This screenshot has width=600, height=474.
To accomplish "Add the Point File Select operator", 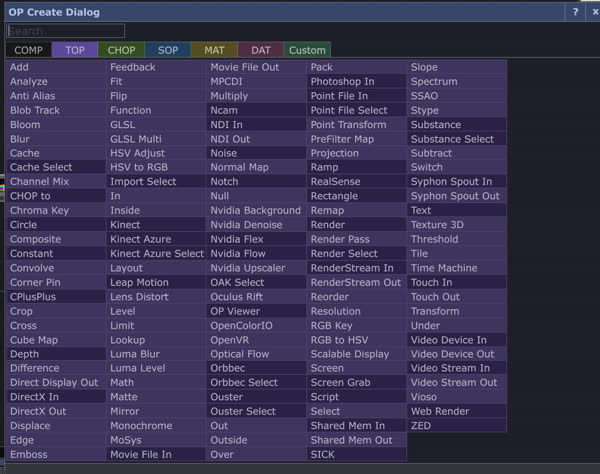I will [356, 110].
